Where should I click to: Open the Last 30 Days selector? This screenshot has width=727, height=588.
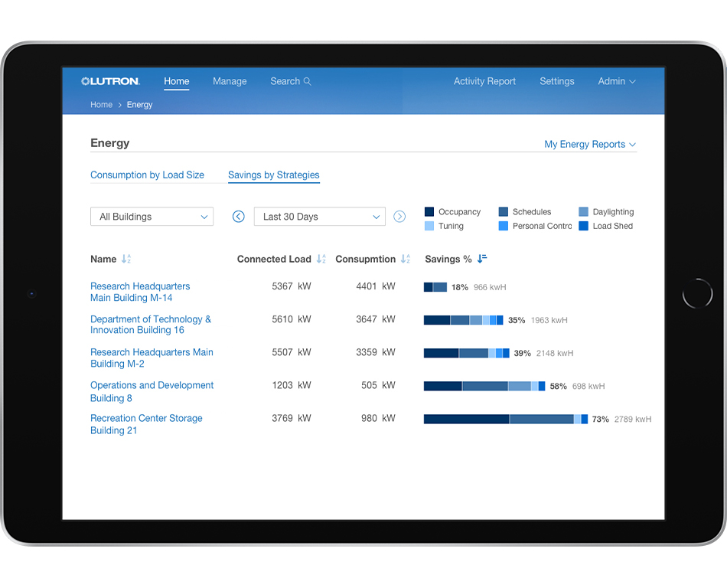pyautogui.click(x=319, y=217)
